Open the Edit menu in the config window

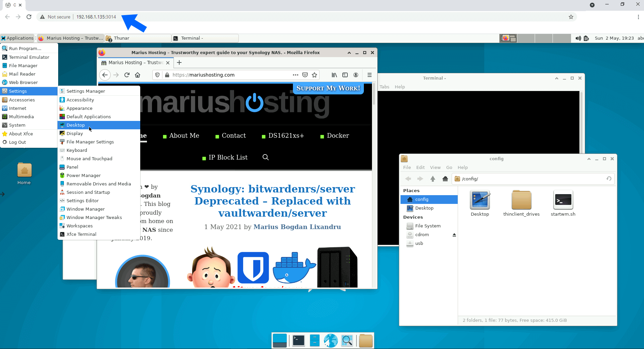click(x=420, y=167)
